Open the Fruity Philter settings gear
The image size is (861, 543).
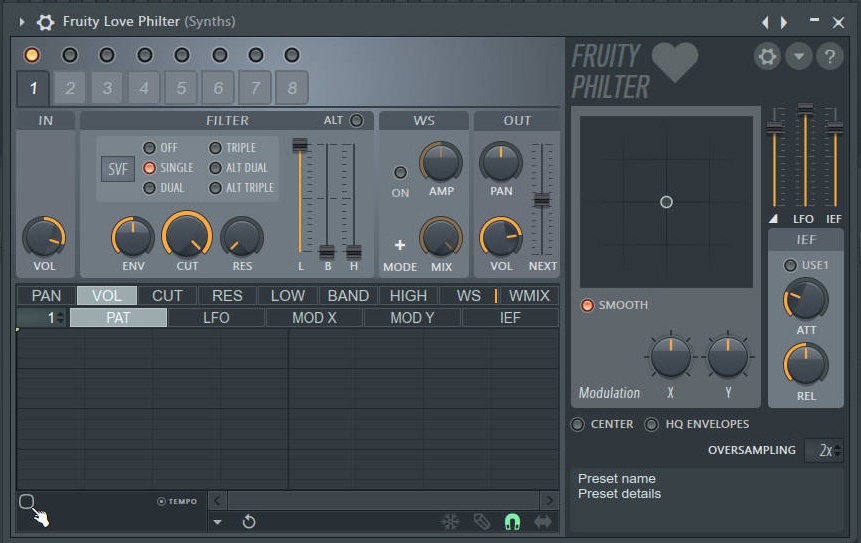tap(767, 56)
